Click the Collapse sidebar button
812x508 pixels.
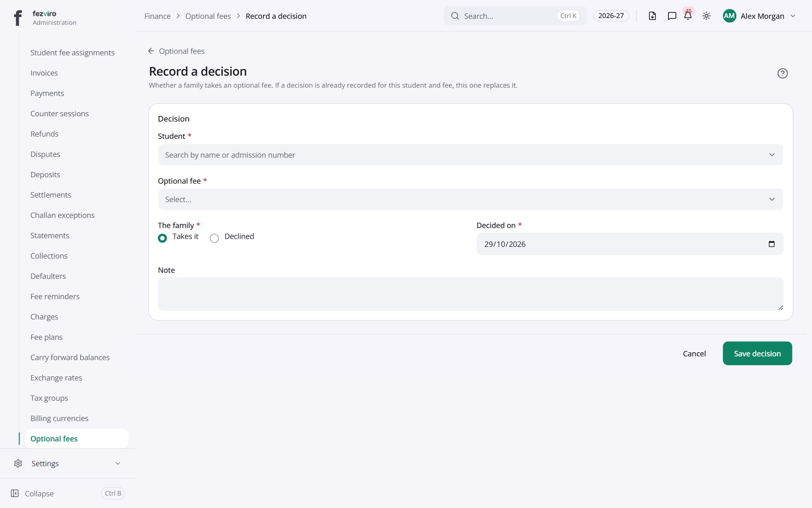point(68,493)
